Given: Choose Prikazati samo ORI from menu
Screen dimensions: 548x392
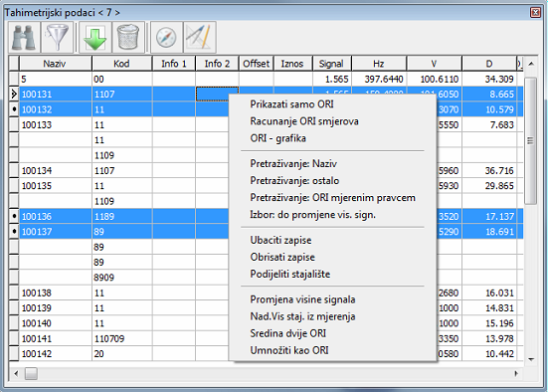Looking at the screenshot, I should coord(291,104).
